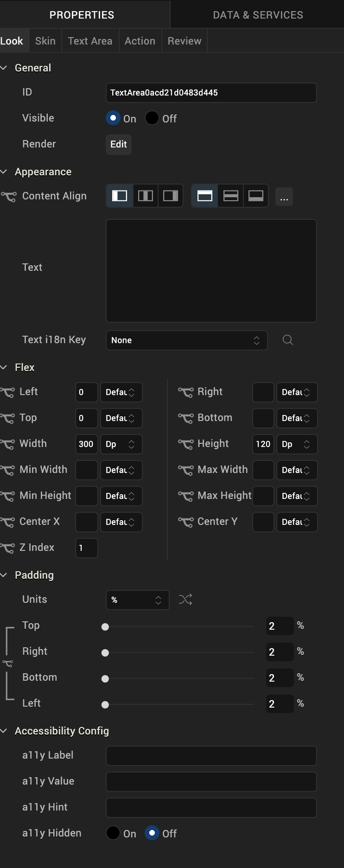The image size is (344, 868).
Task: Set a11y Hidden to On
Action: click(113, 833)
